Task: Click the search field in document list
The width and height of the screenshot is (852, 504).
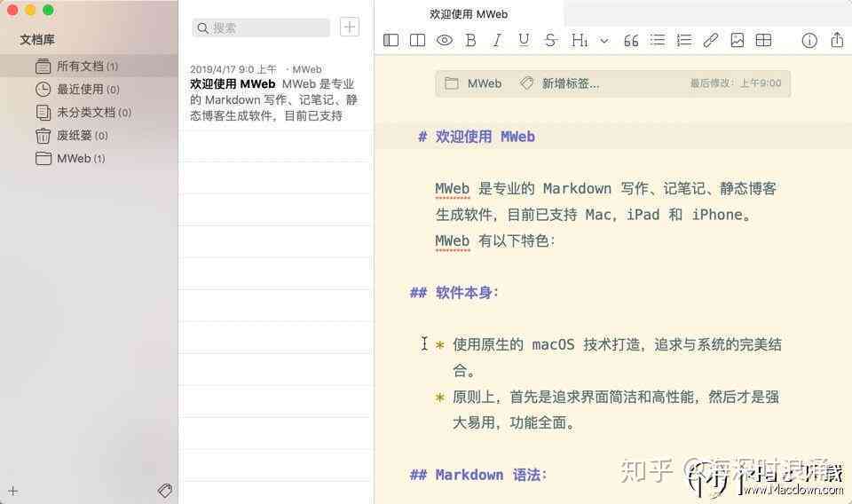Action: [x=261, y=28]
